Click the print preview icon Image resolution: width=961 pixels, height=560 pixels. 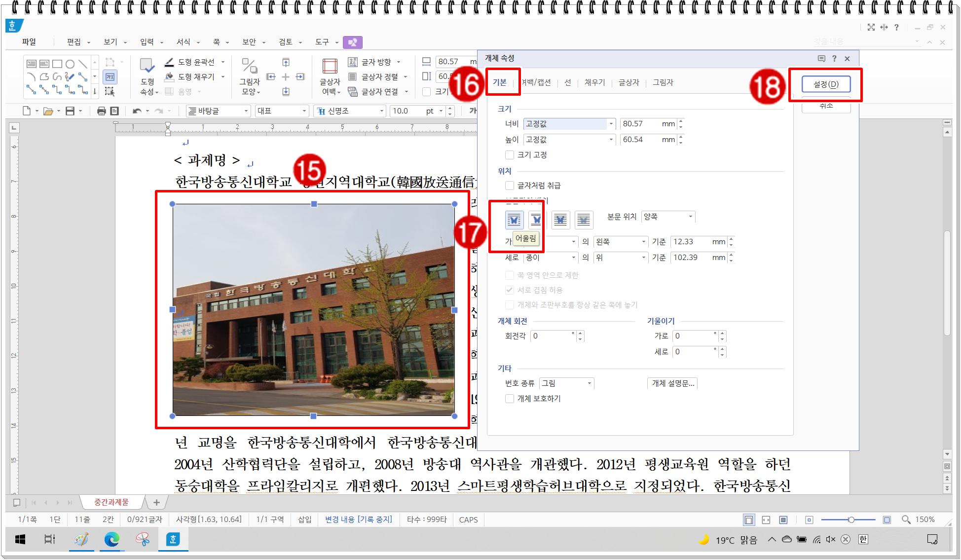[x=114, y=111]
